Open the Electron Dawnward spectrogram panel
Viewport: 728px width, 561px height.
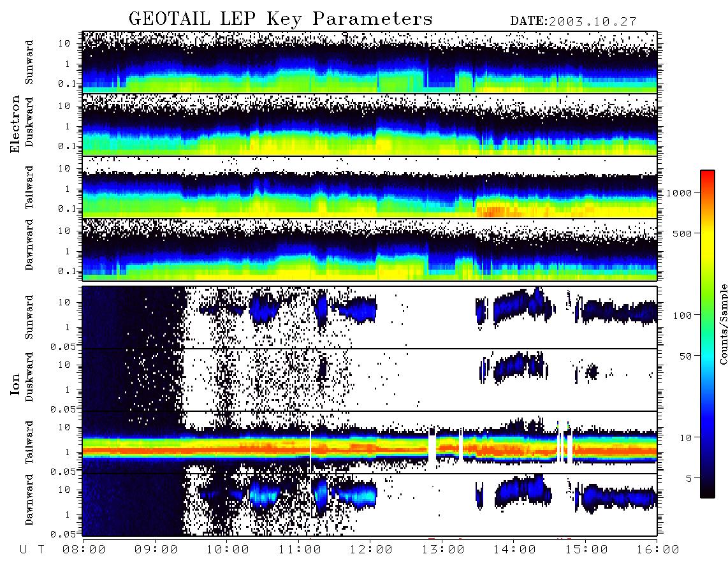[x=370, y=250]
